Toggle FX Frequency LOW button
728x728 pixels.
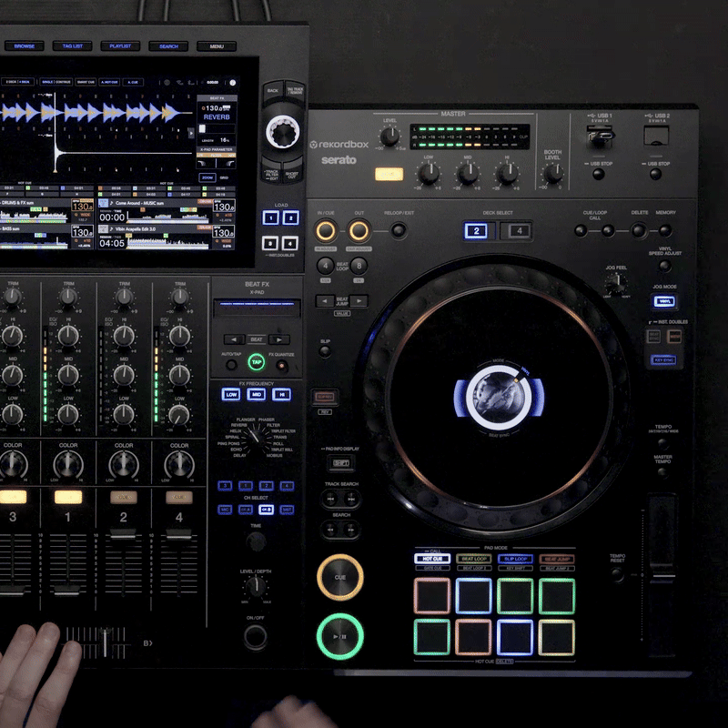(231, 395)
